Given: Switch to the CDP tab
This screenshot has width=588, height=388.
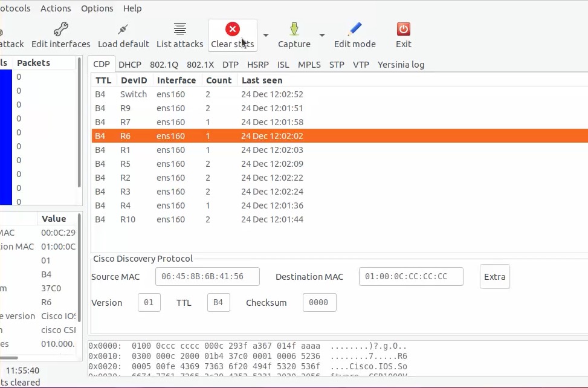Looking at the screenshot, I should click(102, 64).
